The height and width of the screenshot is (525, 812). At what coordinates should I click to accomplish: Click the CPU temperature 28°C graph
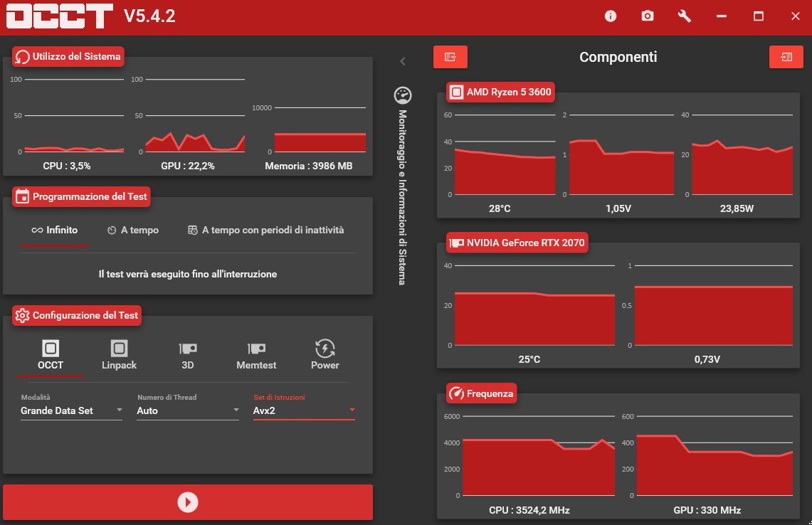pos(505,155)
